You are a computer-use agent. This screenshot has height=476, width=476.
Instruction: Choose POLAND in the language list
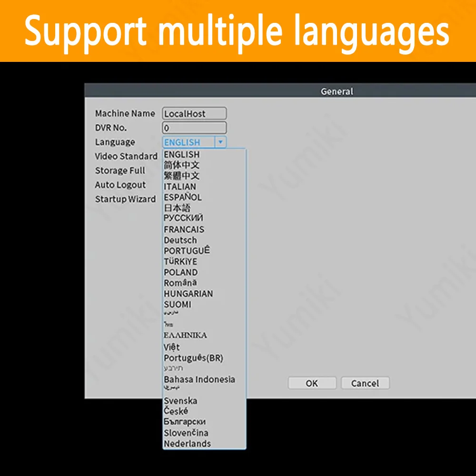[180, 272]
